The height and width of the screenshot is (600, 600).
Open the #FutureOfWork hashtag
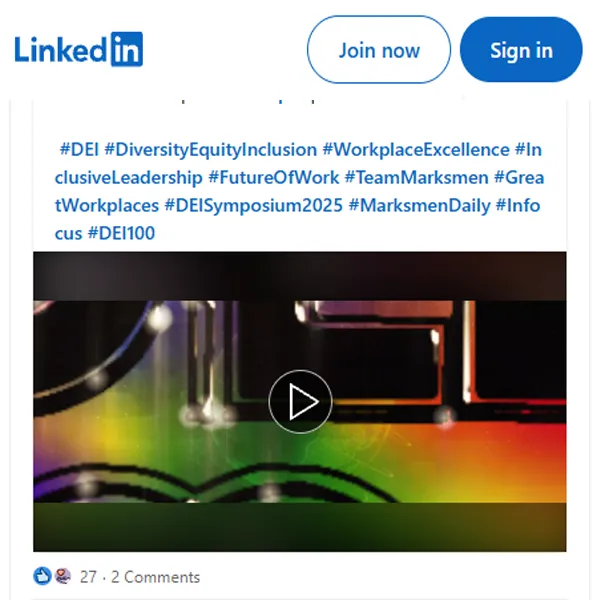pyautogui.click(x=274, y=178)
